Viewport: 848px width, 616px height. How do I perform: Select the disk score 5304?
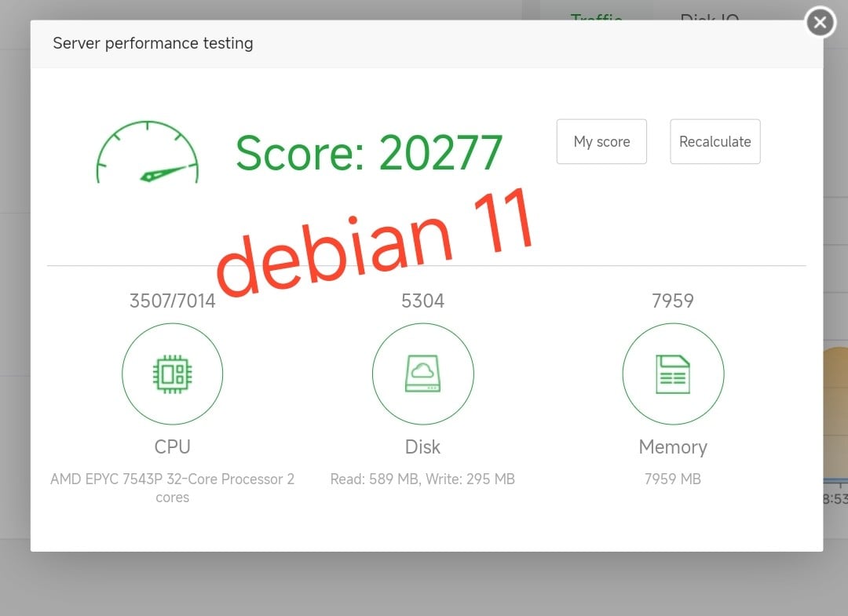point(423,301)
